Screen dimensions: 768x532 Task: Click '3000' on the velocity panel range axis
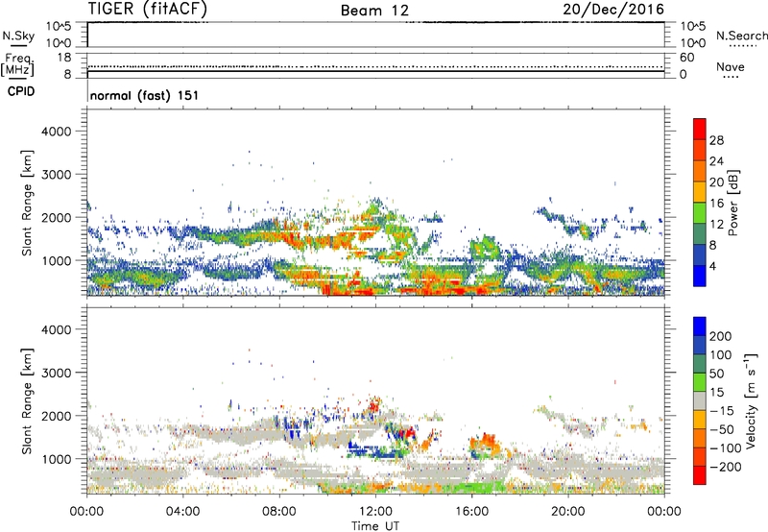[x=56, y=373]
